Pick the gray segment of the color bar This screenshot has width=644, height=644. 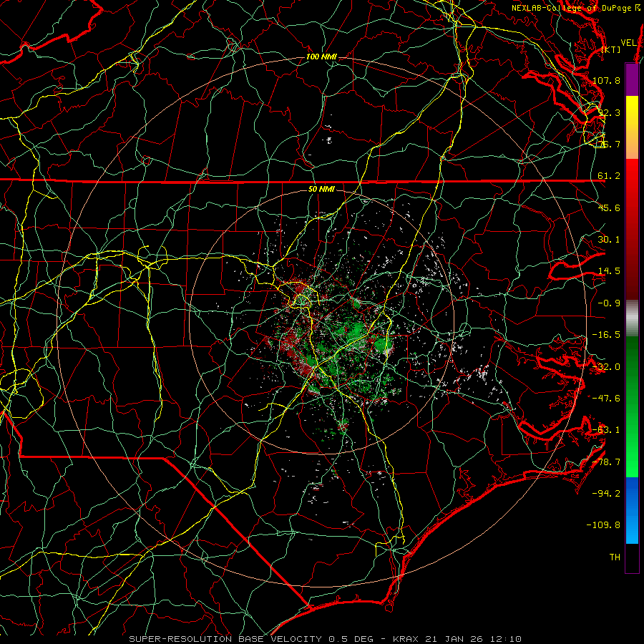[632, 318]
